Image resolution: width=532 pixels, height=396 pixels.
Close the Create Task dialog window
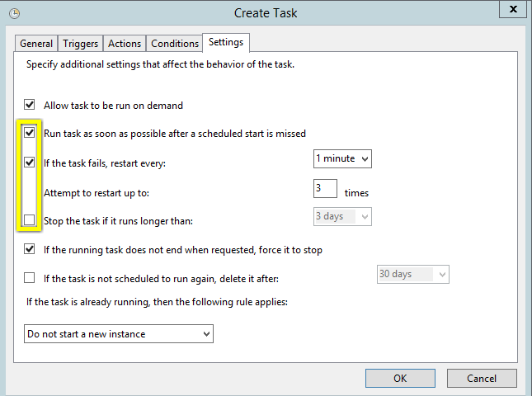(x=515, y=12)
